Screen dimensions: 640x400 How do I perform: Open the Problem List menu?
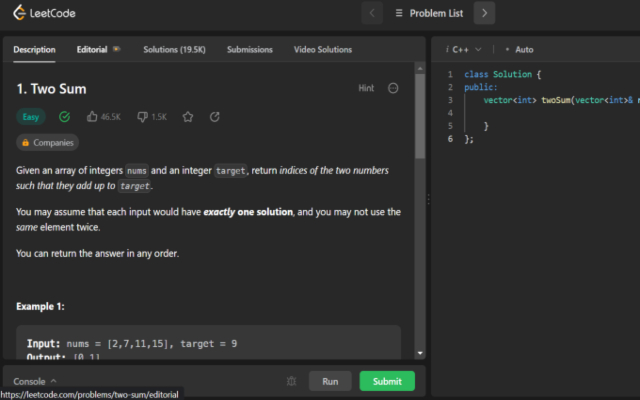[429, 13]
